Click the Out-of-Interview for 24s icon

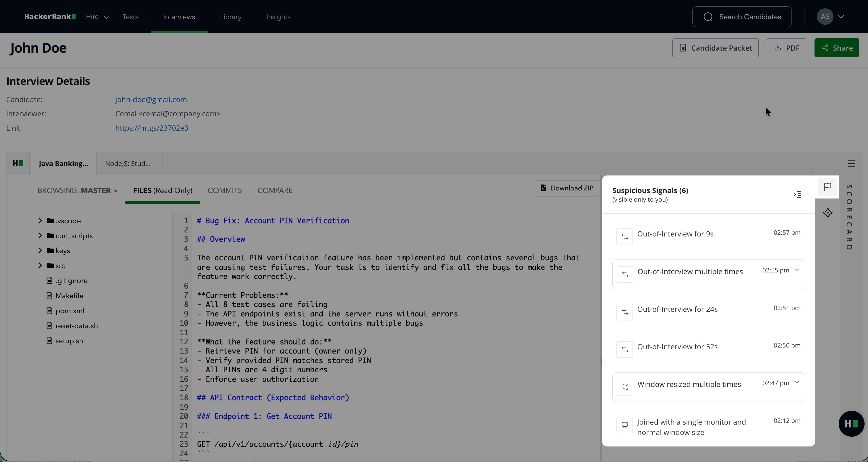tap(625, 312)
